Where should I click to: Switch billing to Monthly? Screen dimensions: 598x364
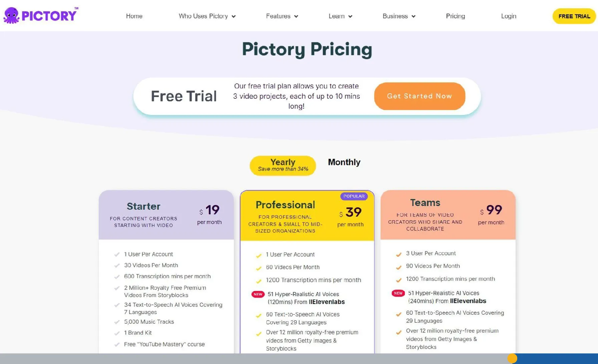click(344, 162)
